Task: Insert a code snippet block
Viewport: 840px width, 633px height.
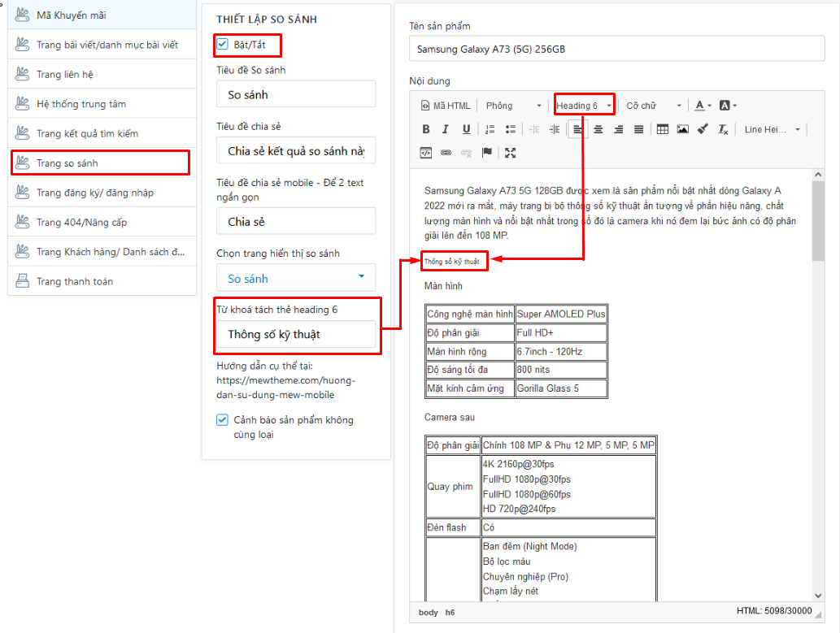Action: [426, 153]
